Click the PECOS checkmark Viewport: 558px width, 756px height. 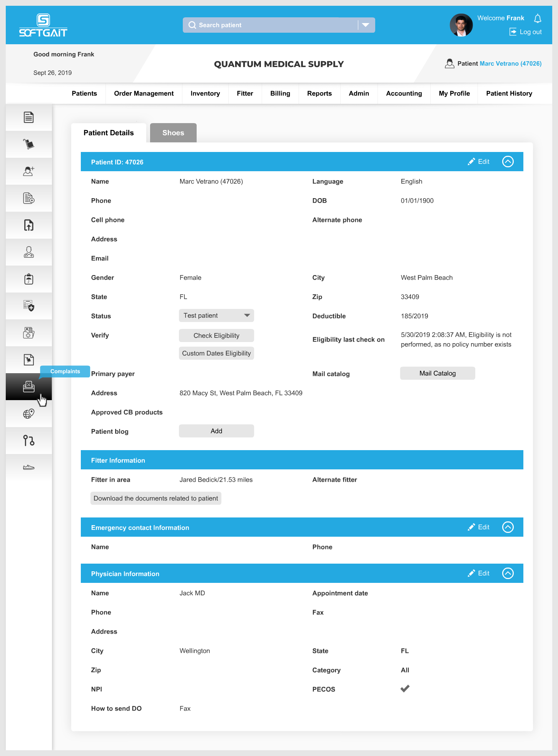point(405,689)
